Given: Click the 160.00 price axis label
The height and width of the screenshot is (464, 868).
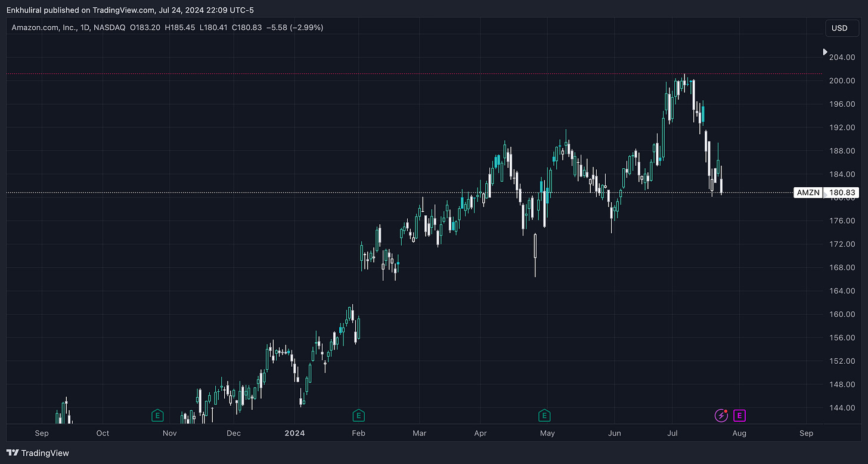Looking at the screenshot, I should [842, 314].
